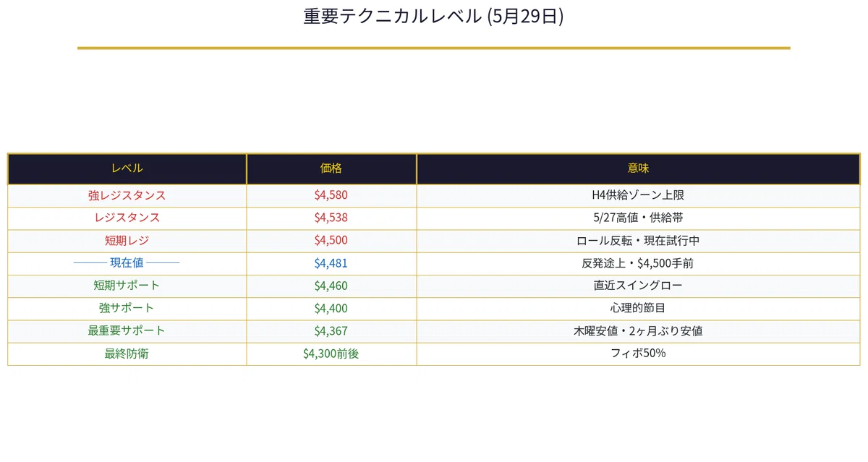The width and height of the screenshot is (868, 462).
Task: Select the 短期レジ row label
Action: tap(127, 241)
